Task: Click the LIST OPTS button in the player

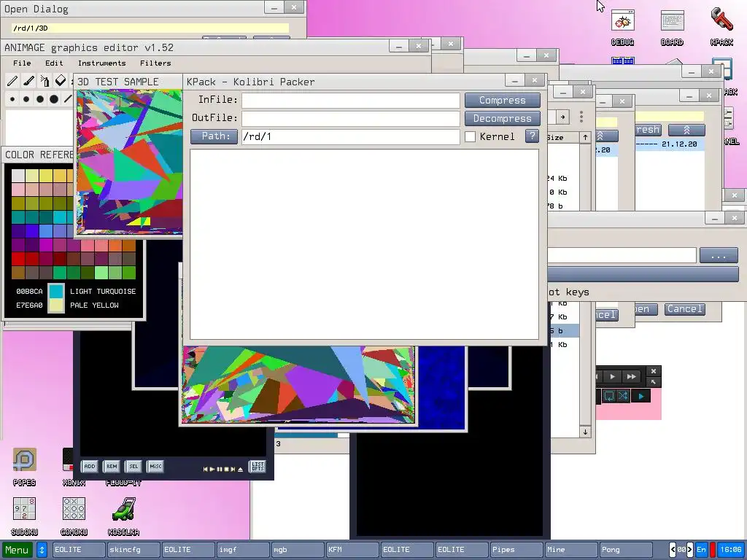Action: 258,466
